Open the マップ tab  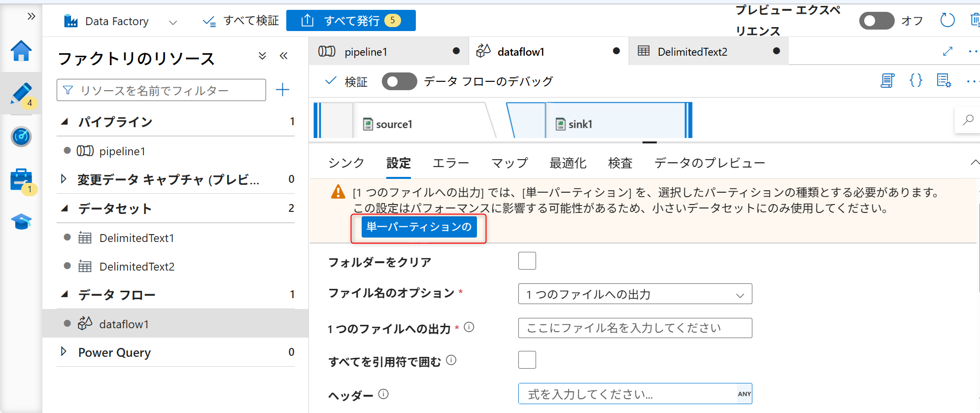click(509, 163)
